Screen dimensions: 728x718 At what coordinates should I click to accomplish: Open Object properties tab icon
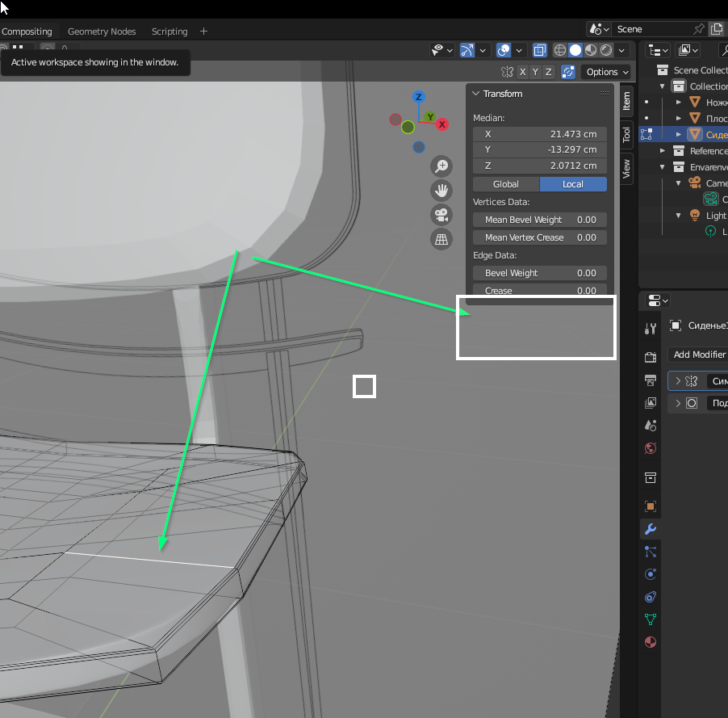[x=651, y=506]
